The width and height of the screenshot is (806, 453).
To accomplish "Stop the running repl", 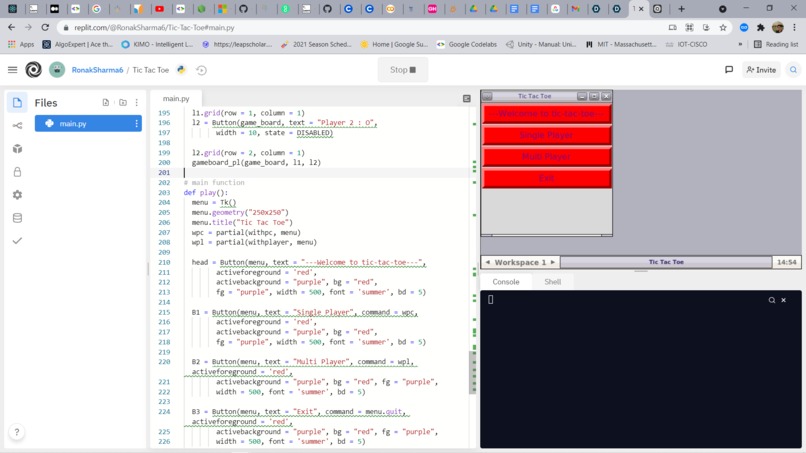I will (x=403, y=69).
